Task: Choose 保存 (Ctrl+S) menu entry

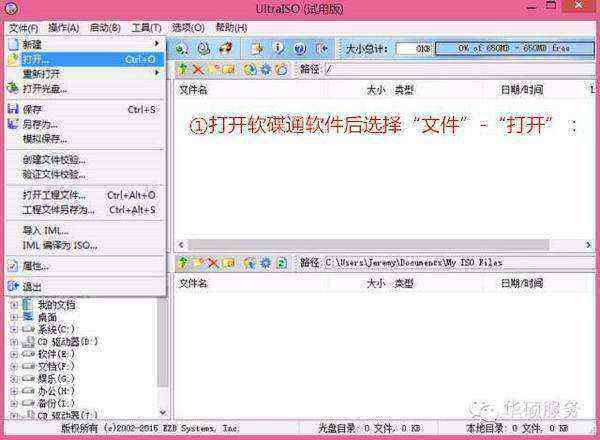Action: (x=85, y=109)
